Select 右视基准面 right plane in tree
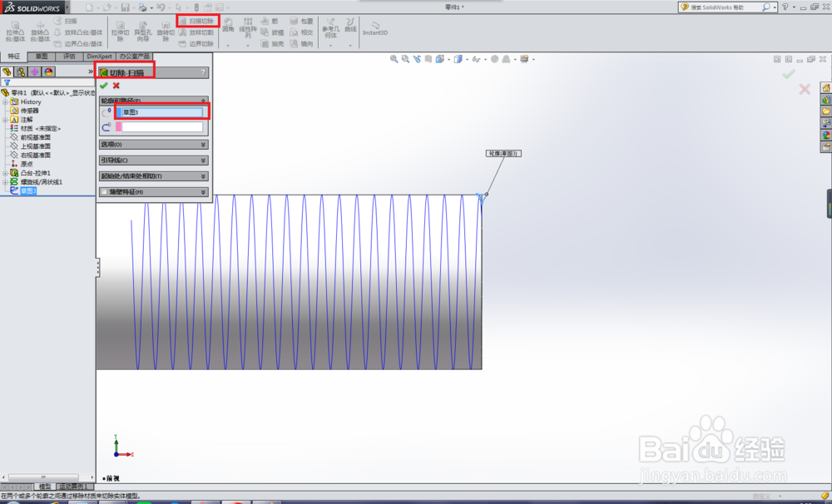The image size is (832, 504). (x=36, y=156)
